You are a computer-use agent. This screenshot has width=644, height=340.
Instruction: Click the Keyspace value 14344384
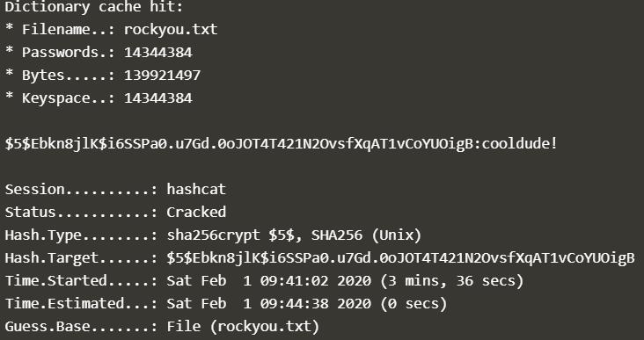pyautogui.click(x=158, y=98)
